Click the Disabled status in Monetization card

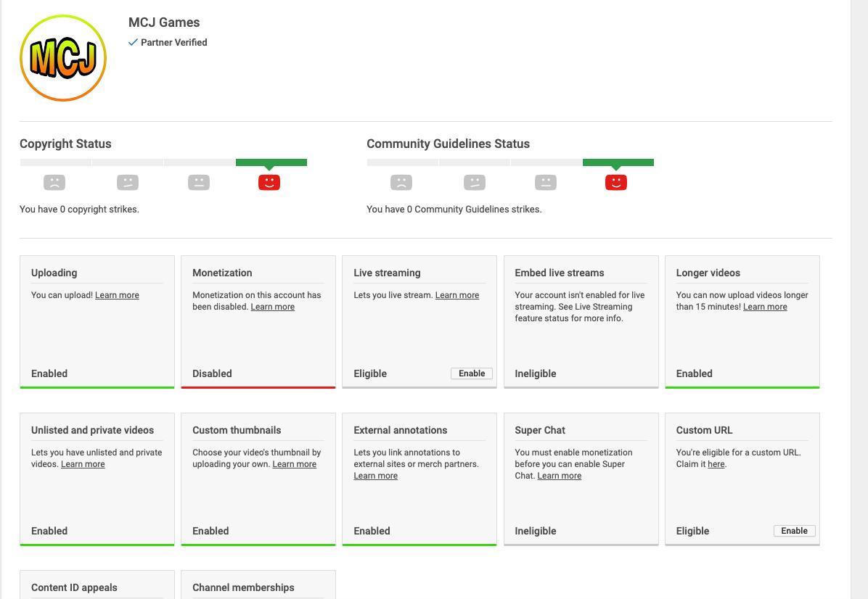(212, 373)
